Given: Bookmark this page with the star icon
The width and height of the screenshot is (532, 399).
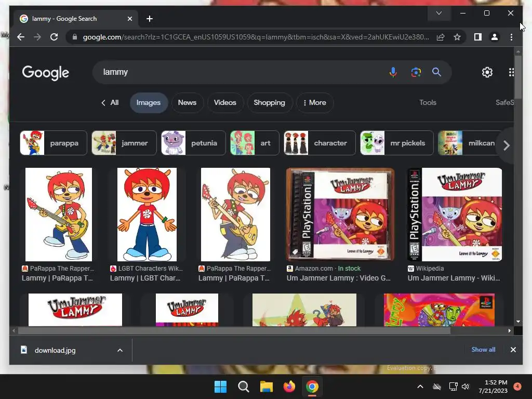Looking at the screenshot, I should click(457, 37).
